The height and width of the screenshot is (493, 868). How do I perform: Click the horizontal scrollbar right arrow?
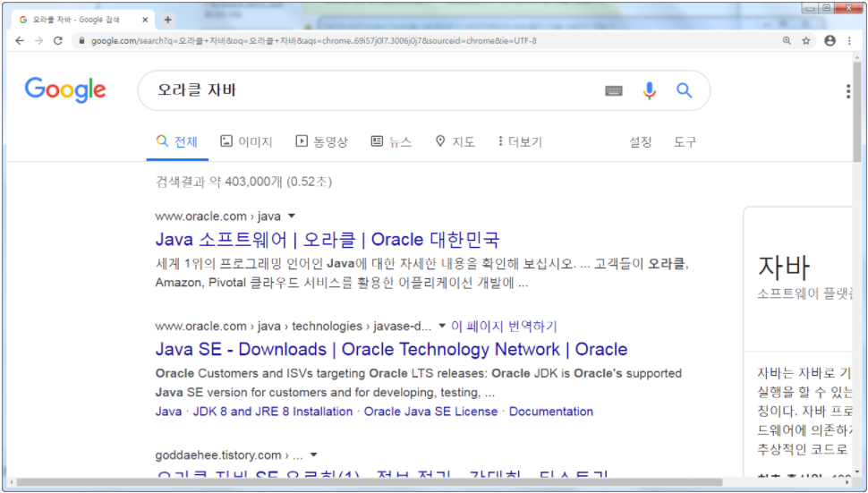(x=847, y=482)
